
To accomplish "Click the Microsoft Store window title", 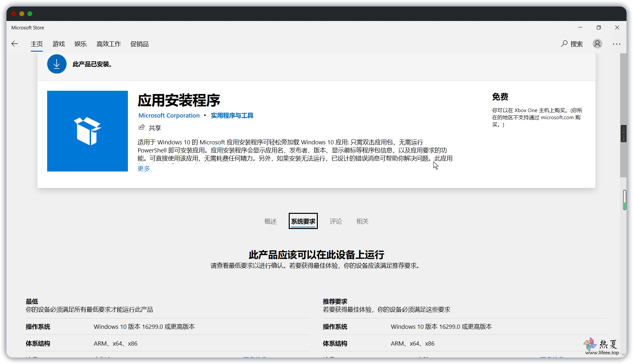I will pyautogui.click(x=28, y=28).
